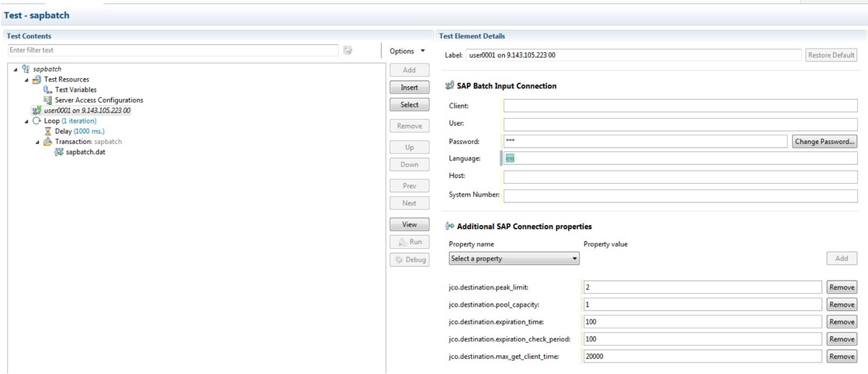
Task: Click the Restore Default button
Action: (x=831, y=55)
